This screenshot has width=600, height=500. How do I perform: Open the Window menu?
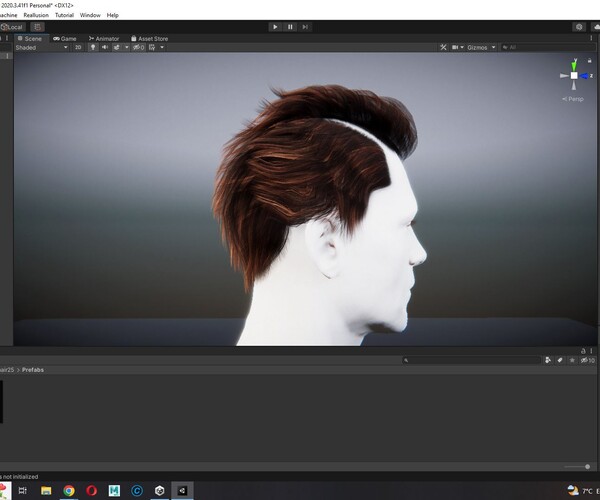[x=90, y=15]
